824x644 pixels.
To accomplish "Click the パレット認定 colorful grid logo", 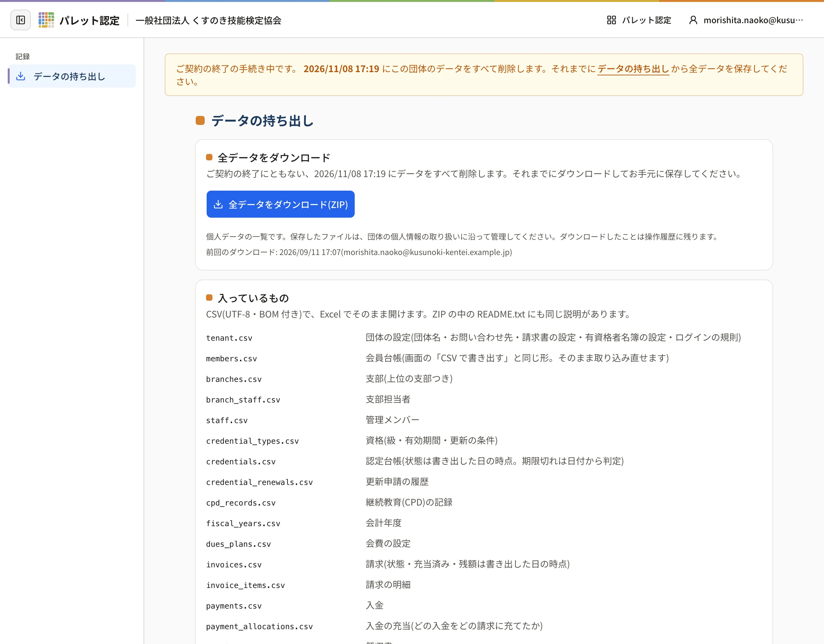I will click(x=46, y=20).
